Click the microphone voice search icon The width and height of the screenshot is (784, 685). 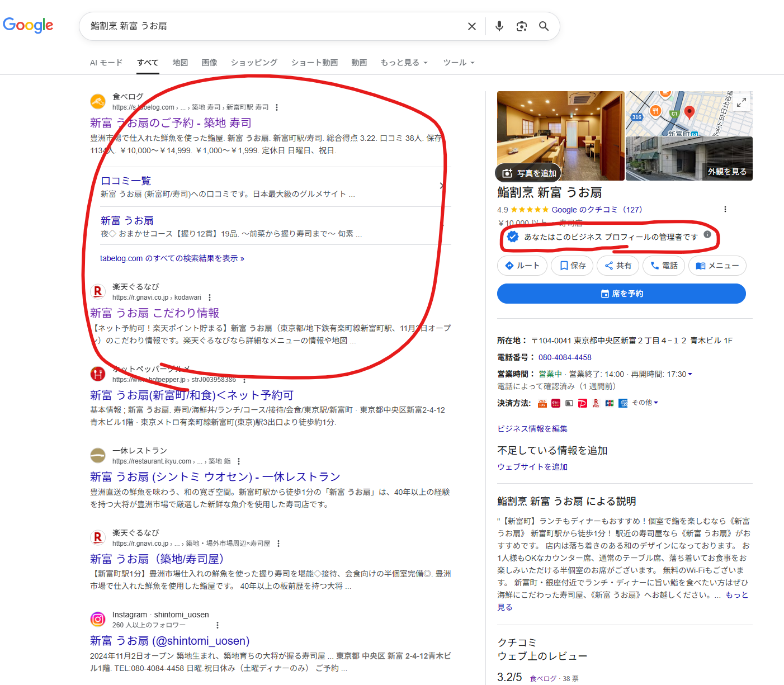coord(499,26)
